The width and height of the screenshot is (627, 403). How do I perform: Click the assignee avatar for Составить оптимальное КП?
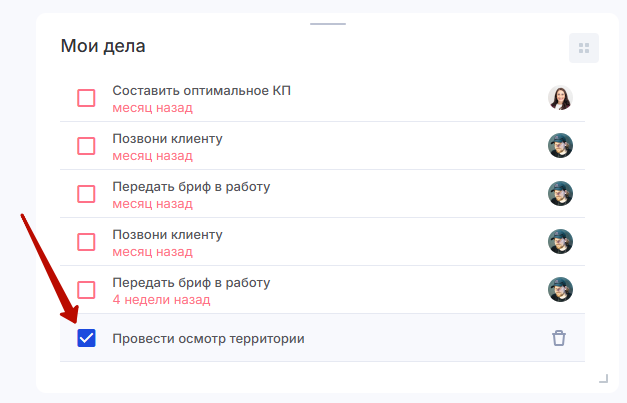pyautogui.click(x=560, y=98)
